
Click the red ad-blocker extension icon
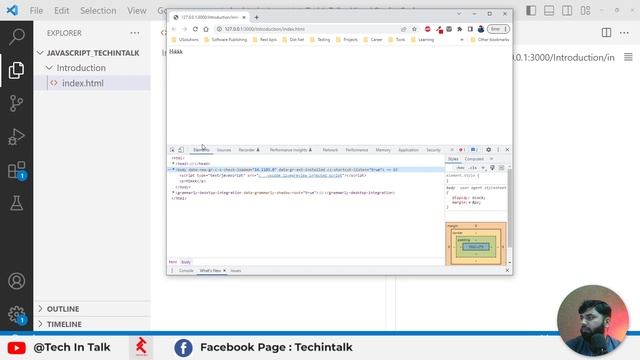427,29
